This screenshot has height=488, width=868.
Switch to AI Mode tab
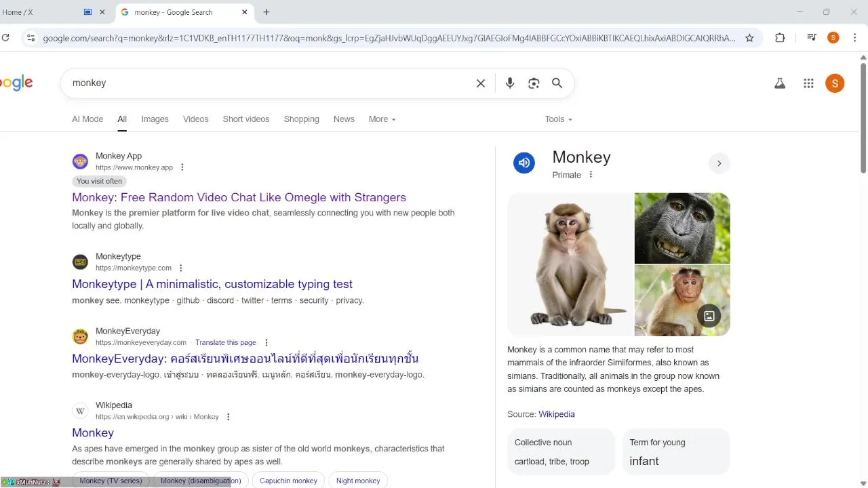87,119
